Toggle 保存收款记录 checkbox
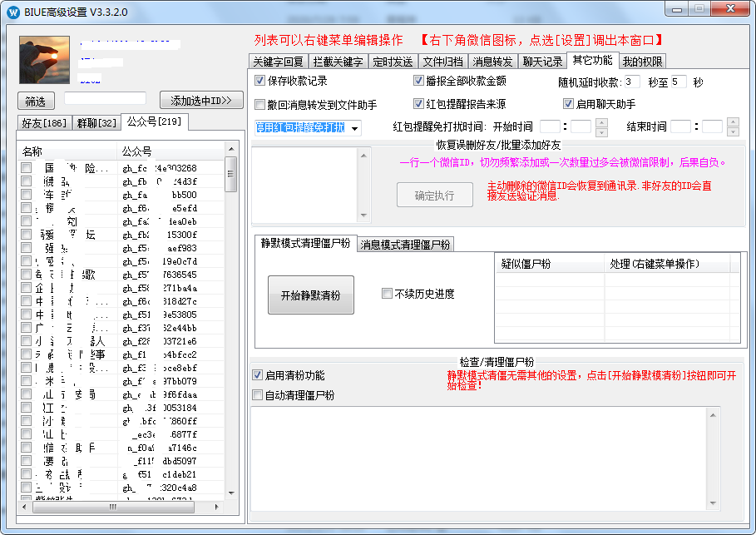Viewport: 756px width, 535px height. pos(259,81)
